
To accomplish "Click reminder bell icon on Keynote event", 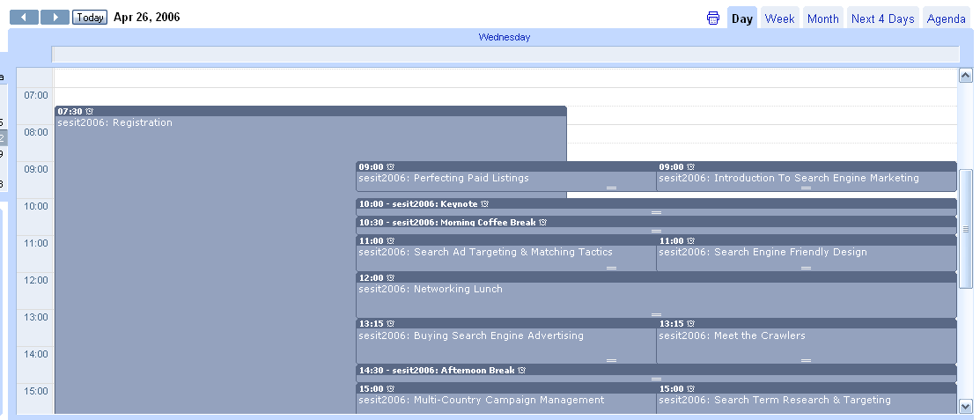I will click(x=485, y=203).
